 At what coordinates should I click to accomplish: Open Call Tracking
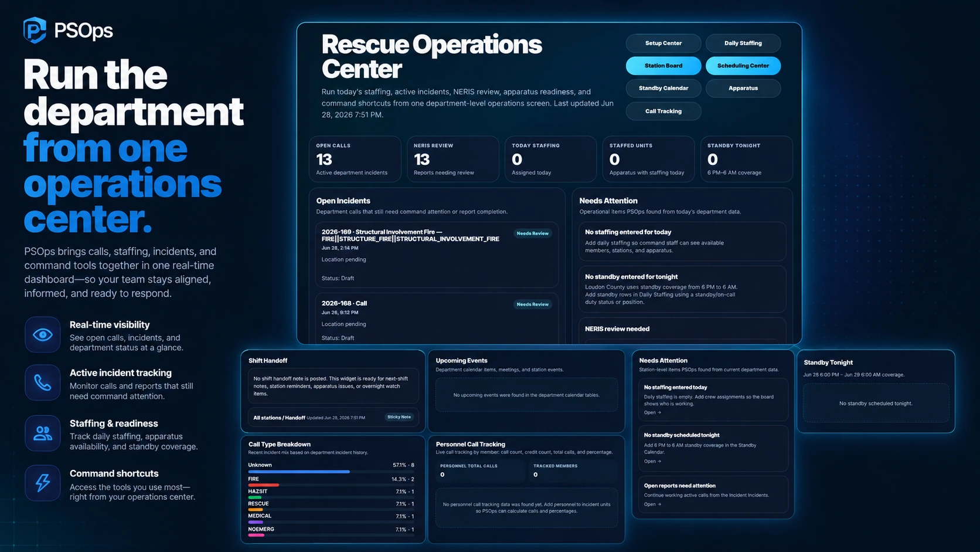(x=663, y=111)
